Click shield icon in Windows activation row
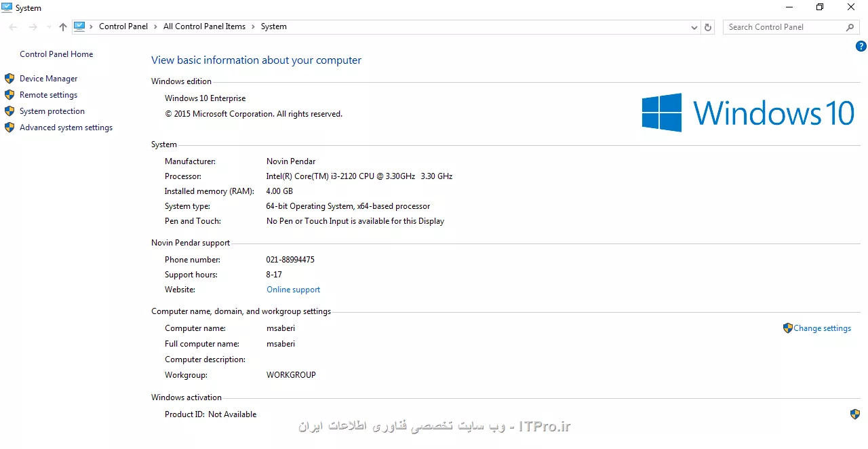868x449 pixels. pos(855,414)
